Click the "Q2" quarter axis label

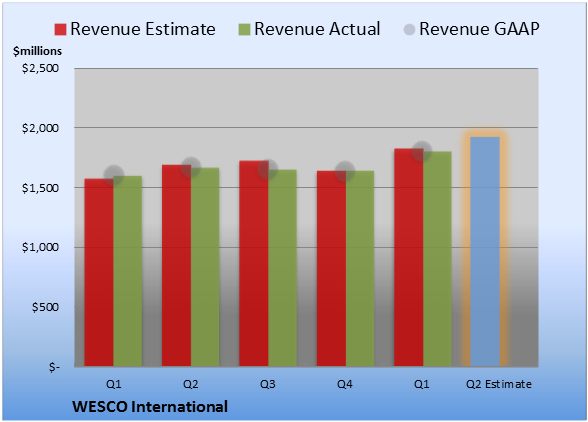pos(190,384)
